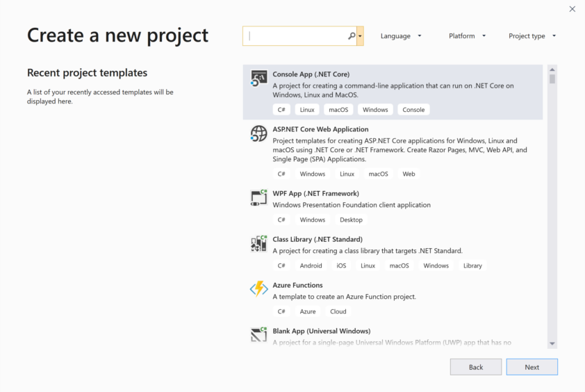Expand the search history dropdown arrow
Screen dimensions: 585x392
[360, 36]
